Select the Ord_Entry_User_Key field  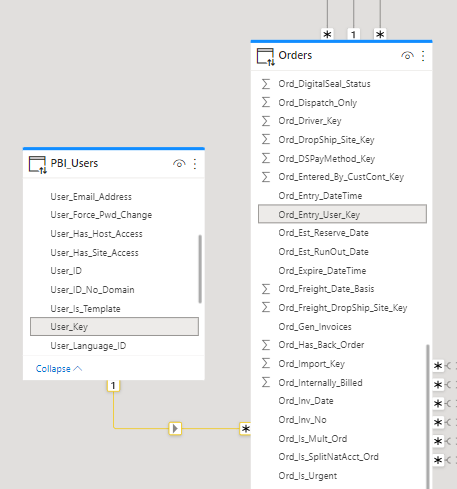click(342, 214)
